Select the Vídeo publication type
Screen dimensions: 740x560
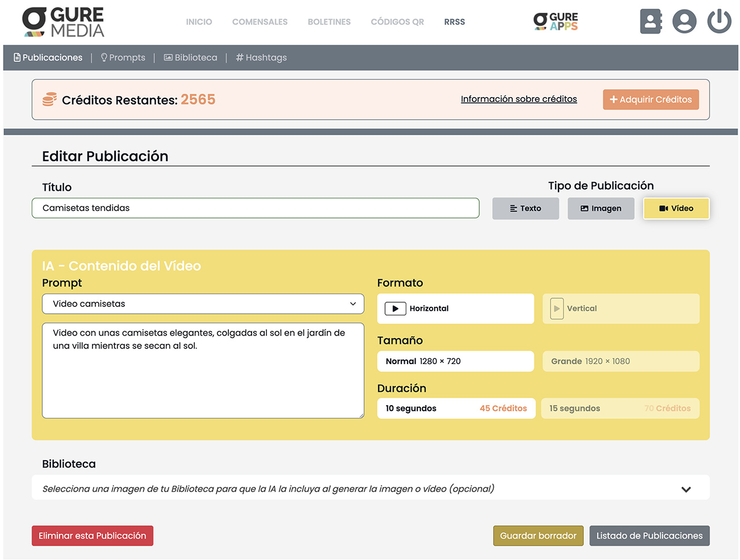tap(676, 209)
